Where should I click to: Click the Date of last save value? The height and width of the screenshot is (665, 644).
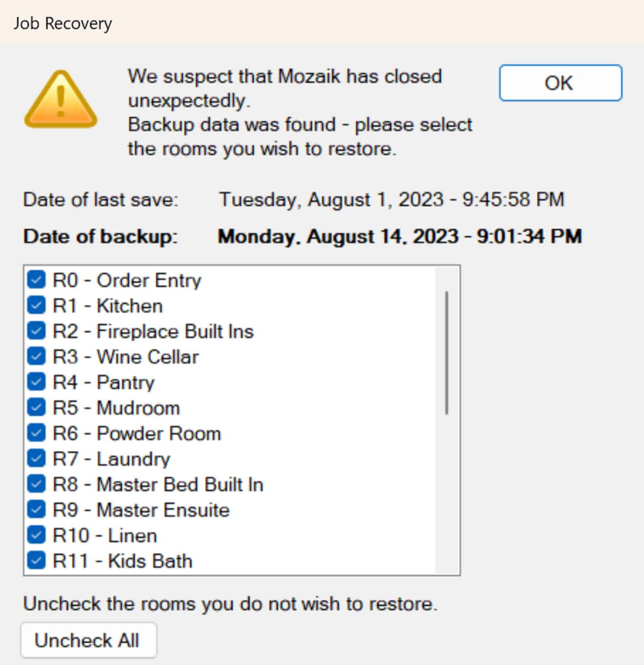pos(391,200)
